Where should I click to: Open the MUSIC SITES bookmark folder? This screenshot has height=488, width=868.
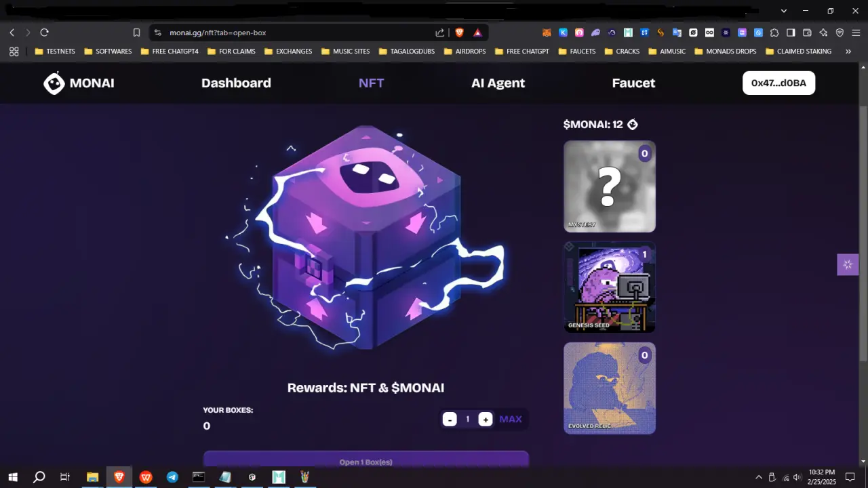(x=345, y=52)
